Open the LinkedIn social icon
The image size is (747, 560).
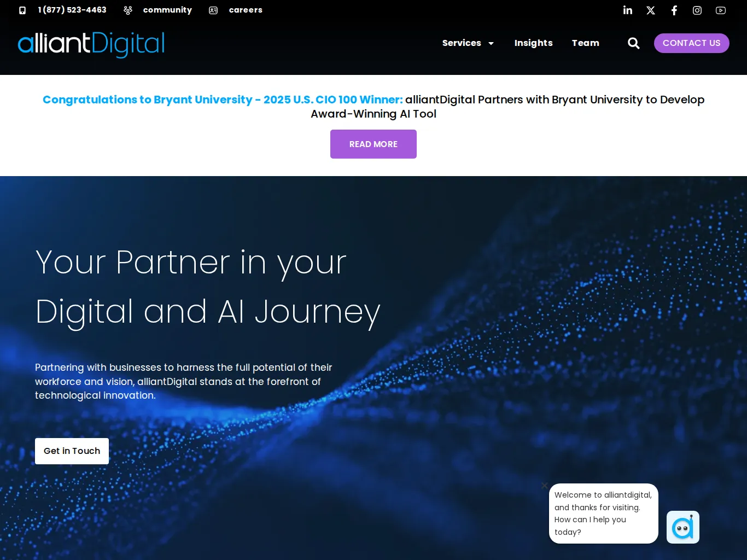tap(628, 10)
